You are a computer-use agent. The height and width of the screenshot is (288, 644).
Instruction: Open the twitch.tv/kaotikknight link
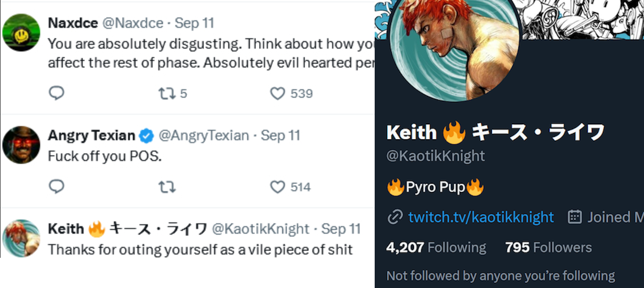click(481, 217)
